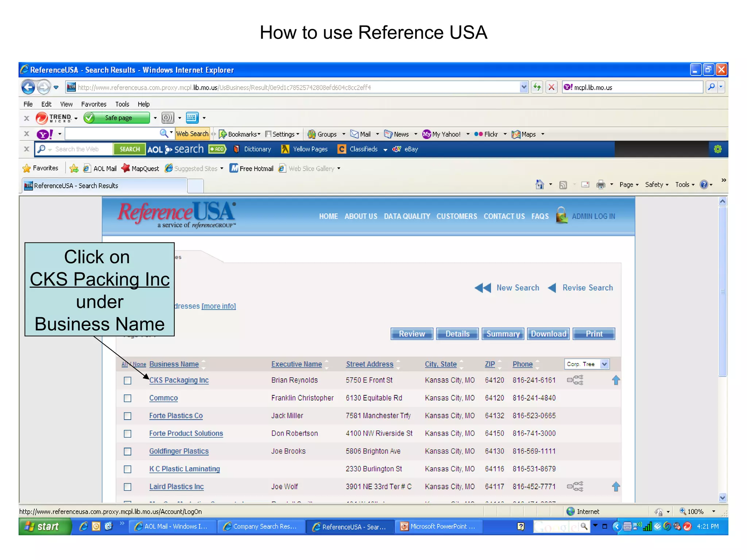The height and width of the screenshot is (560, 747).
Task: Go back with the browser Back arrow
Action: (x=28, y=87)
